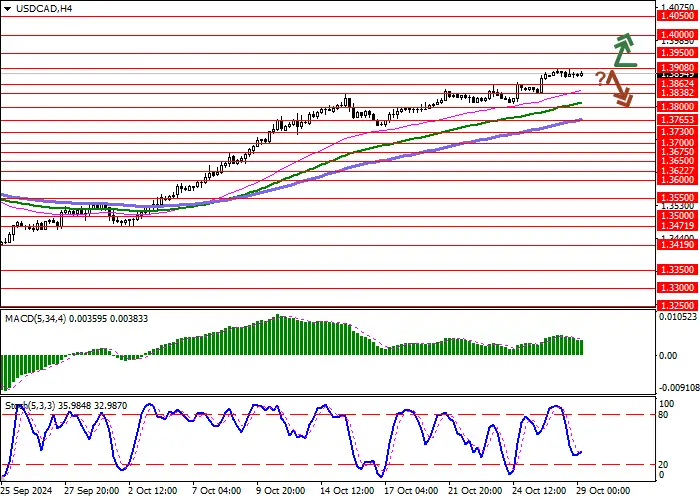Pick the 1.32500 price level label

tap(677, 306)
